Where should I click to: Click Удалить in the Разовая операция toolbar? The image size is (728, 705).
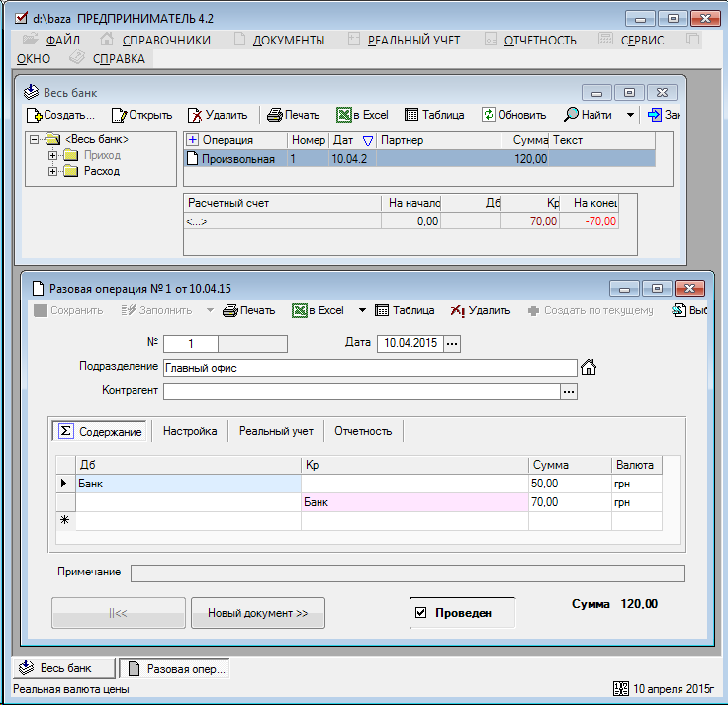coord(480,310)
